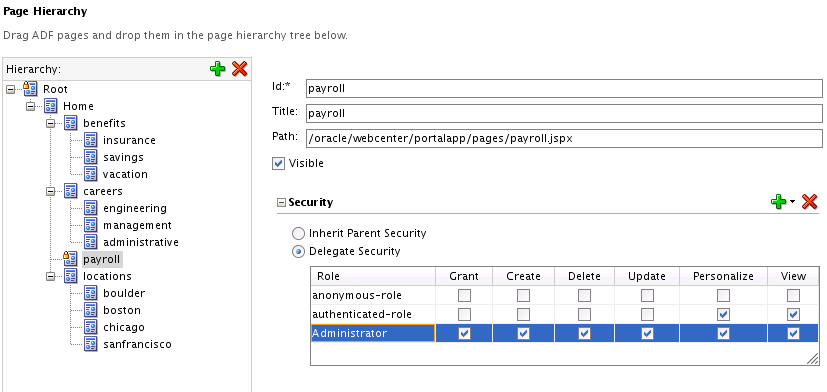Collapse the Security section
The image size is (827, 392).
pyautogui.click(x=282, y=203)
